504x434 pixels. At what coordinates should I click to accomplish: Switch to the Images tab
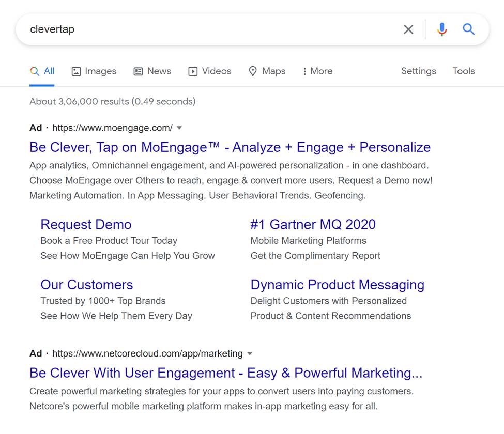tap(94, 71)
